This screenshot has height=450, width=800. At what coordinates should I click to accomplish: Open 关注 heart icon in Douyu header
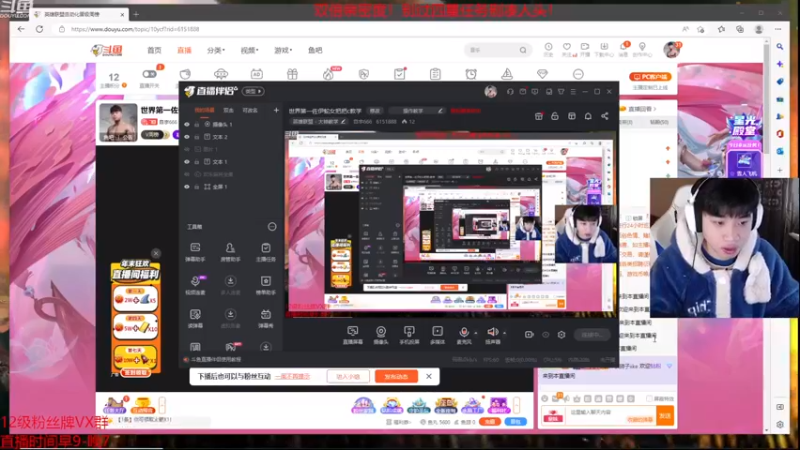pyautogui.click(x=566, y=49)
